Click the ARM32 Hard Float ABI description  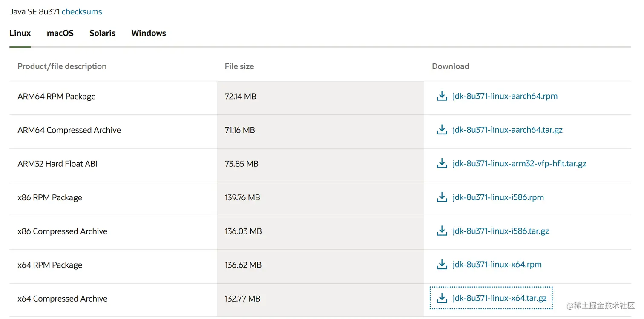tap(57, 164)
